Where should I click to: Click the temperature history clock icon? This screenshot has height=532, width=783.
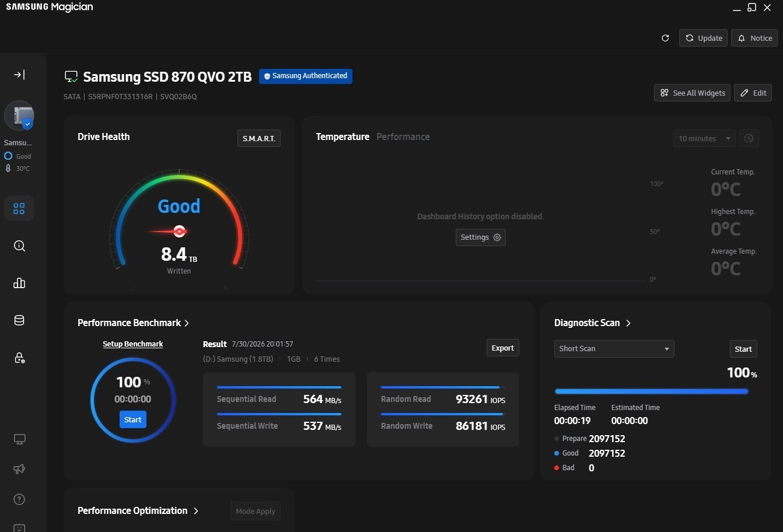pos(749,138)
